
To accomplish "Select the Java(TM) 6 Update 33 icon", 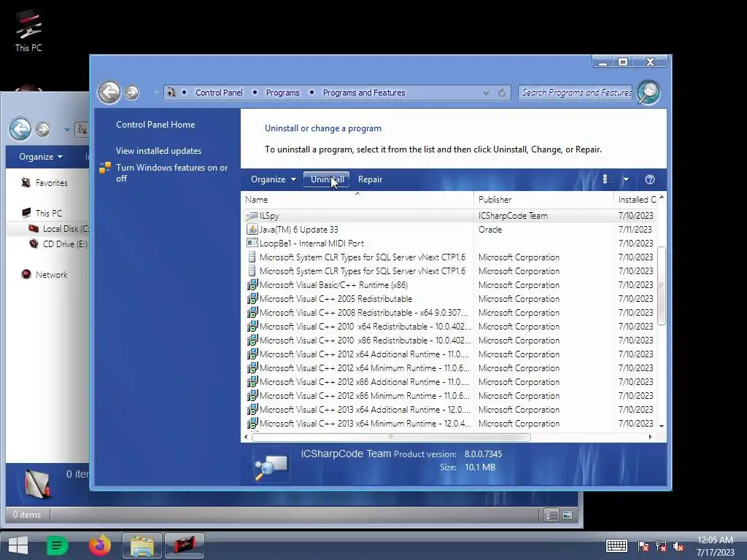I will tap(252, 230).
